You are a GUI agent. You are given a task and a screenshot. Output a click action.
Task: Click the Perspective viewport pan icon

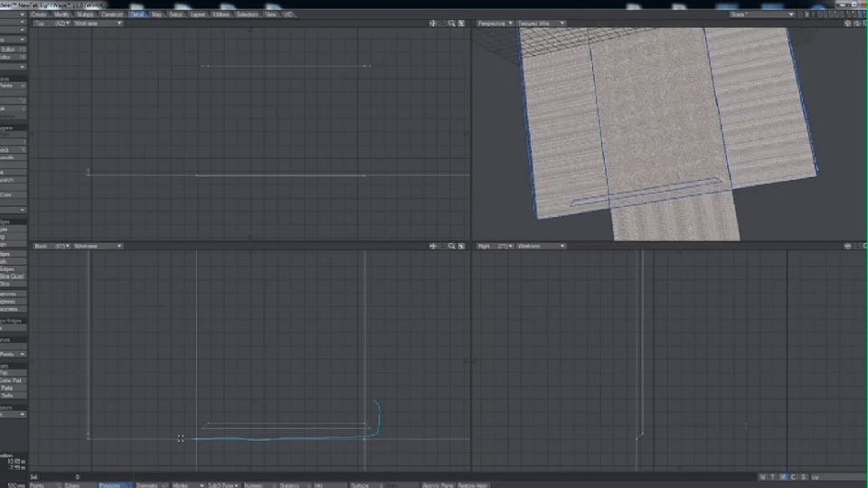(x=847, y=23)
